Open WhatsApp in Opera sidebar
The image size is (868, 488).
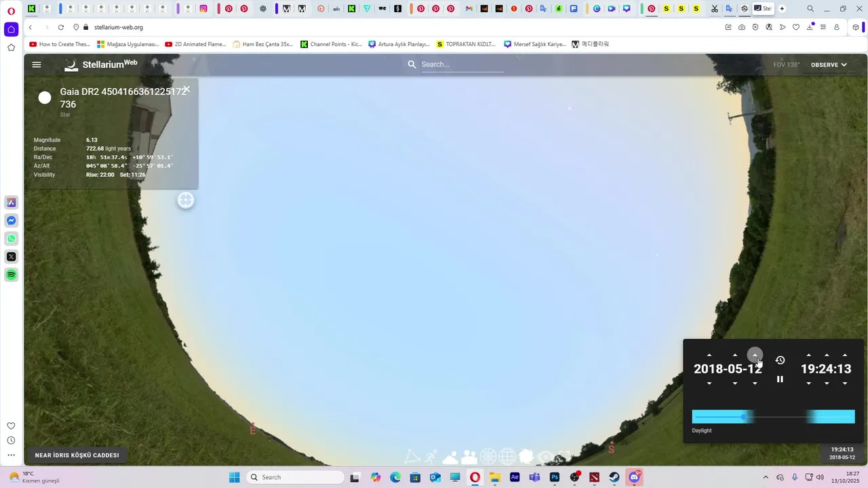(12, 239)
